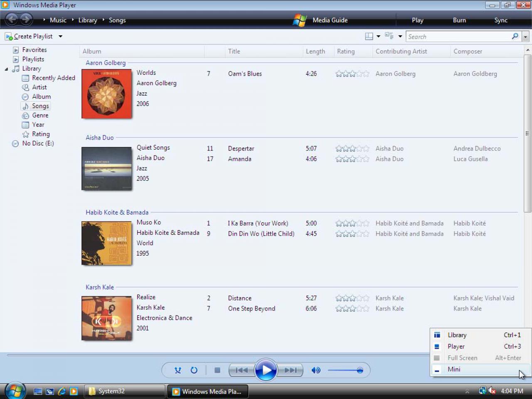This screenshot has width=532, height=399.
Task: Select the Genre view icon
Action: 25,116
